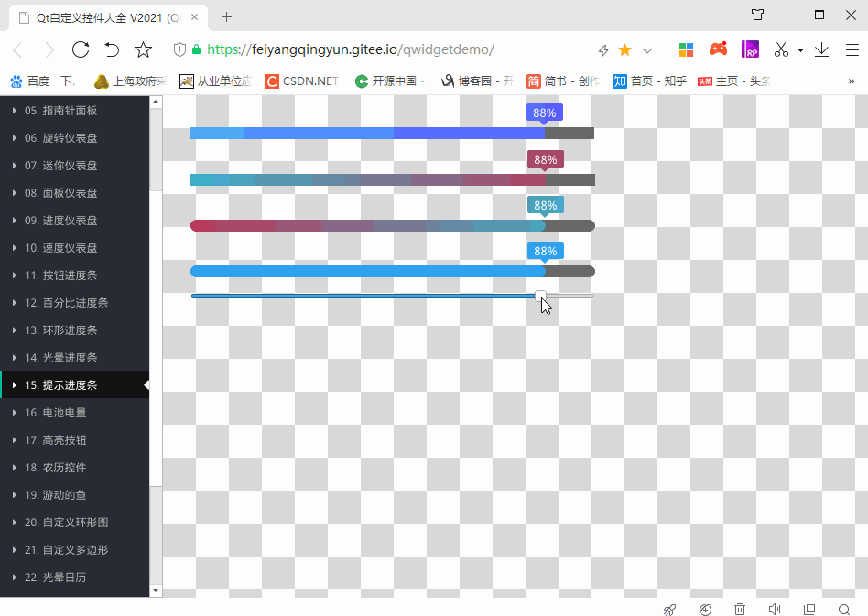Expand the address bar dropdown chevron
The image size is (868, 616).
tap(648, 50)
